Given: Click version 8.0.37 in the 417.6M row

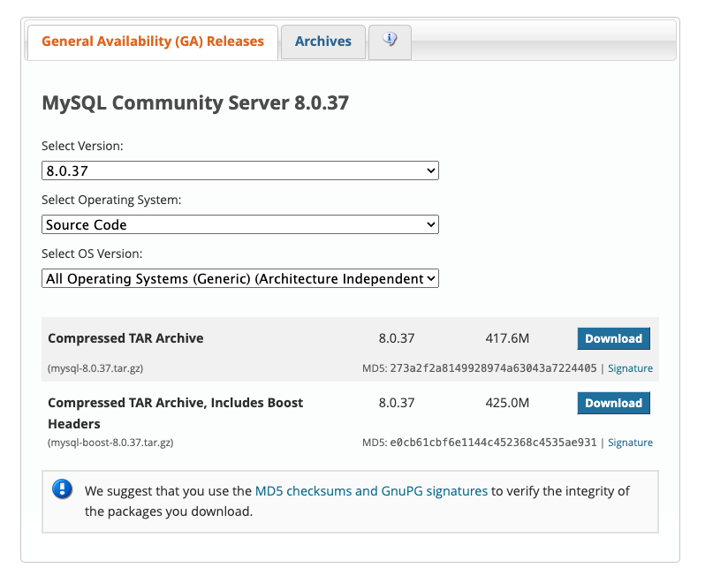Looking at the screenshot, I should pos(397,338).
